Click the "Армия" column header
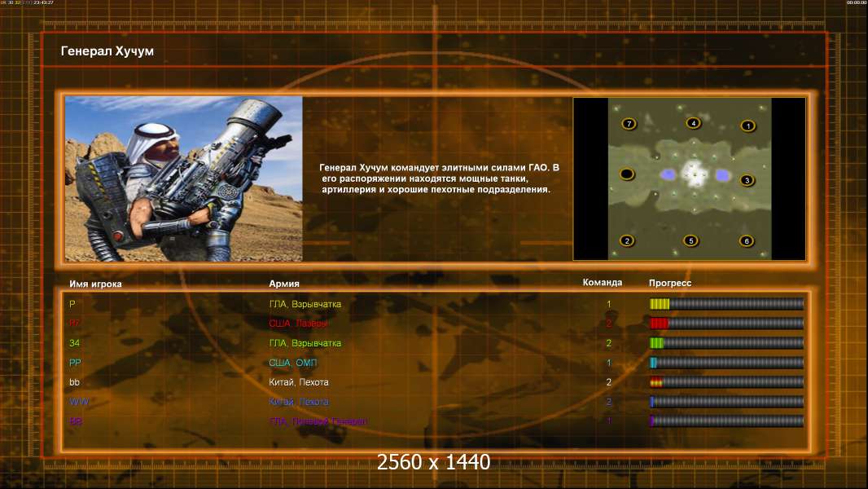The height and width of the screenshot is (489, 868). click(x=284, y=283)
